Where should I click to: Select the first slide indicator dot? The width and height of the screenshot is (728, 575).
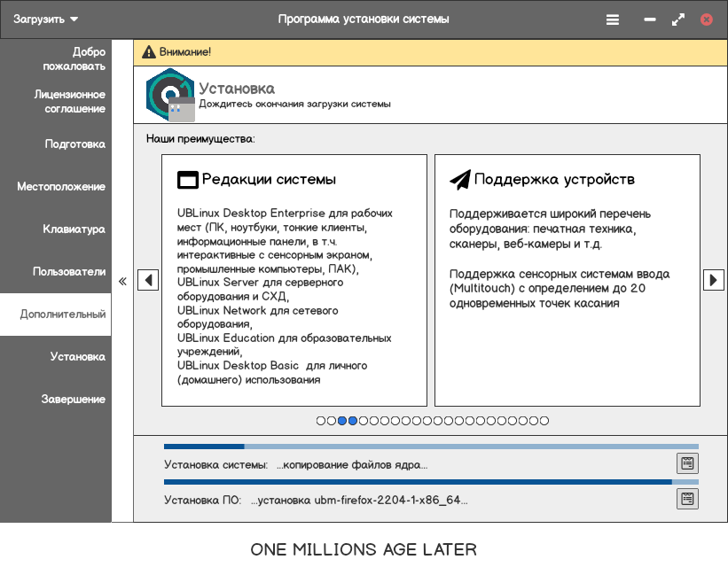pyautogui.click(x=321, y=421)
